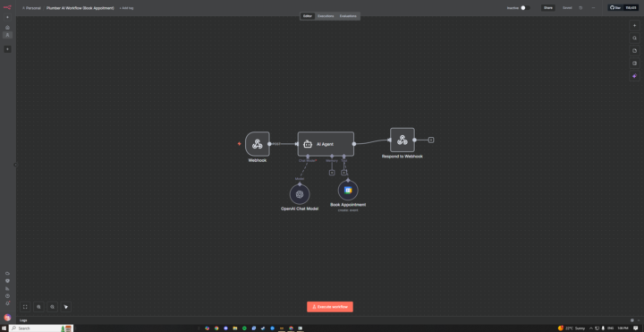Edit the Plumber AI Workflow name
The image size is (644, 332).
point(80,8)
